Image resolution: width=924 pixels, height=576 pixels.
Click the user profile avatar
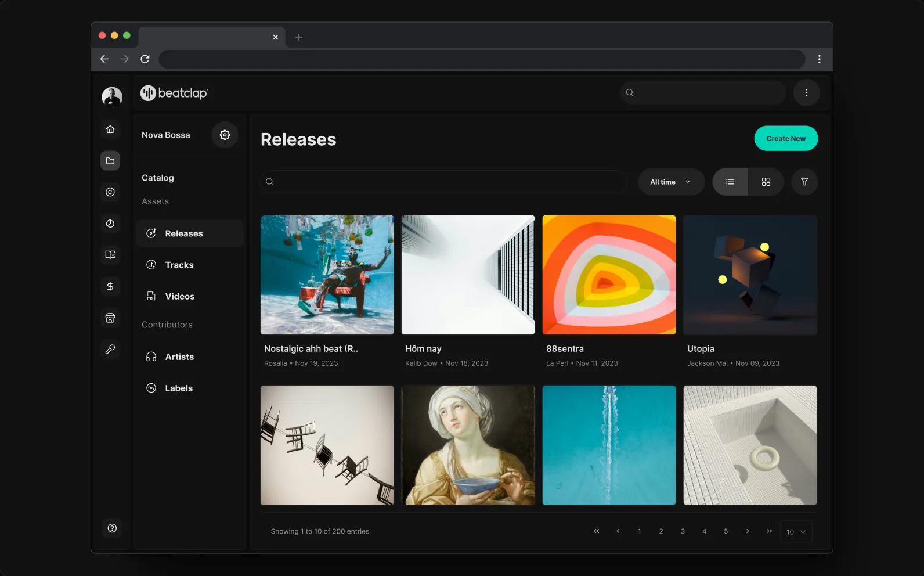pyautogui.click(x=112, y=97)
